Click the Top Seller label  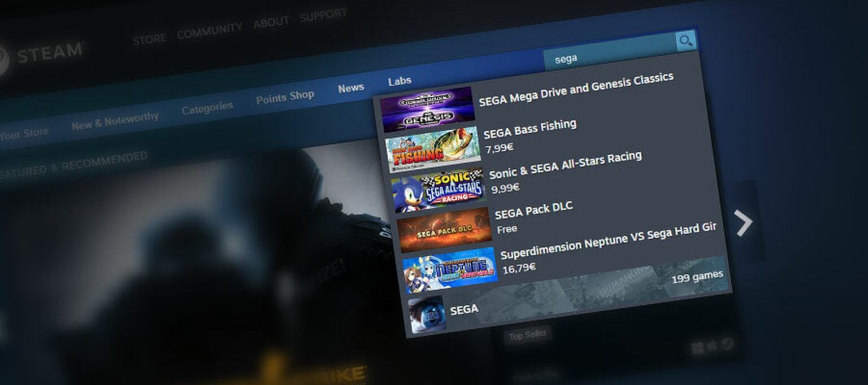(527, 334)
